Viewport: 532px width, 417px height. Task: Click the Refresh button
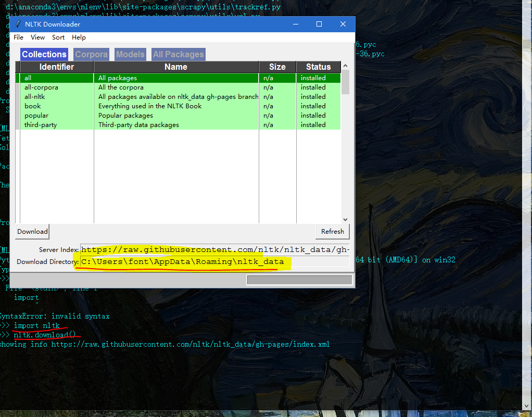[333, 231]
